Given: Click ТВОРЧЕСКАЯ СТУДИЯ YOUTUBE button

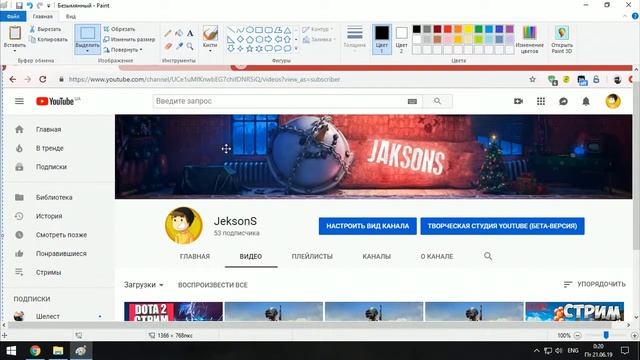Looking at the screenshot, I should 502,226.
